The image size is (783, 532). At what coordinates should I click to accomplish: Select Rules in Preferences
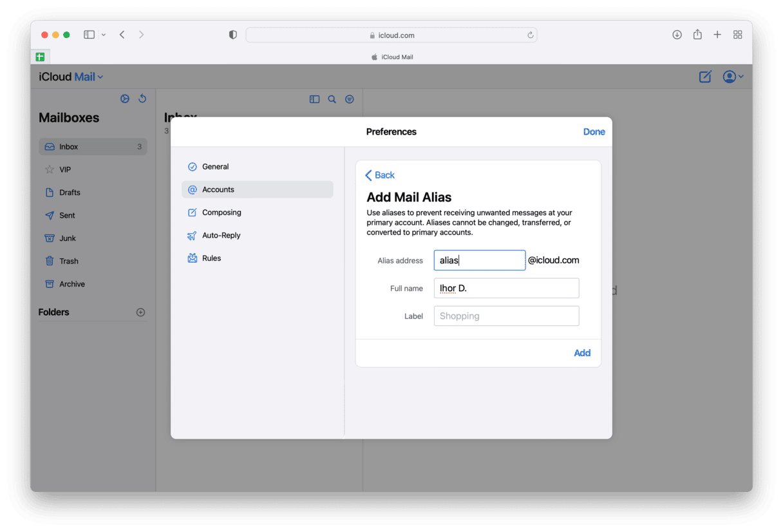(x=258, y=258)
